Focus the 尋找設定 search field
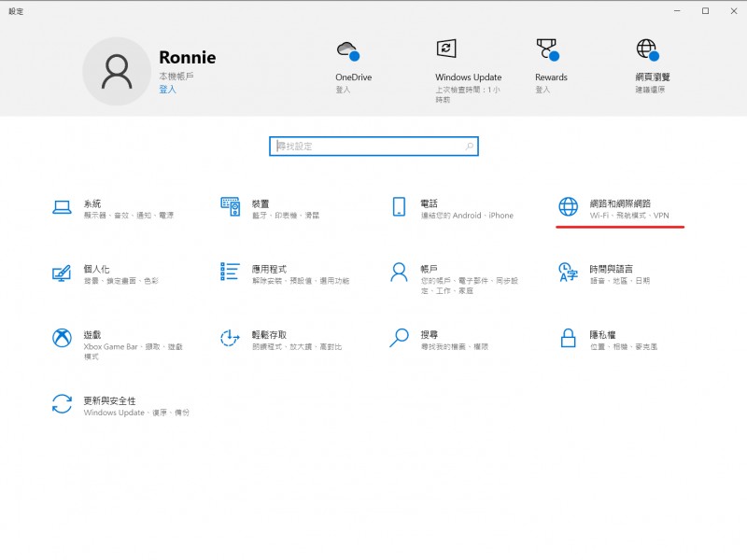The width and height of the screenshot is (747, 560). (x=373, y=147)
